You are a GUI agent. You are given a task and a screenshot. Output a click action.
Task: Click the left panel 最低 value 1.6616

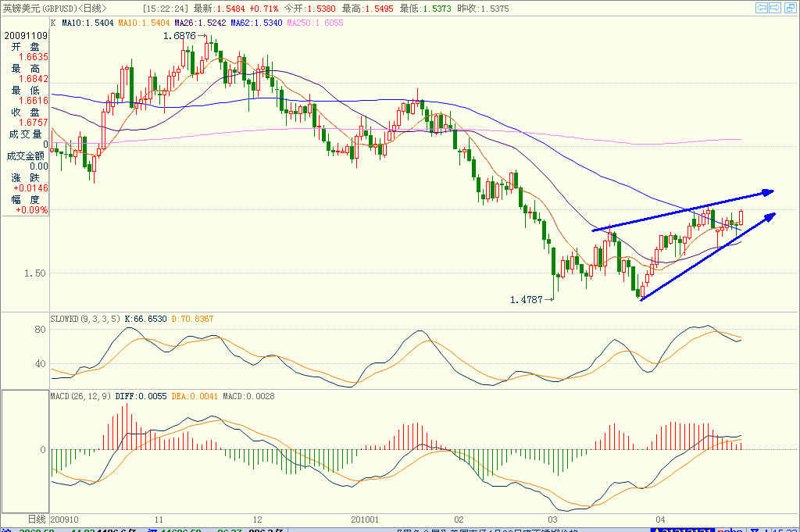click(x=33, y=101)
